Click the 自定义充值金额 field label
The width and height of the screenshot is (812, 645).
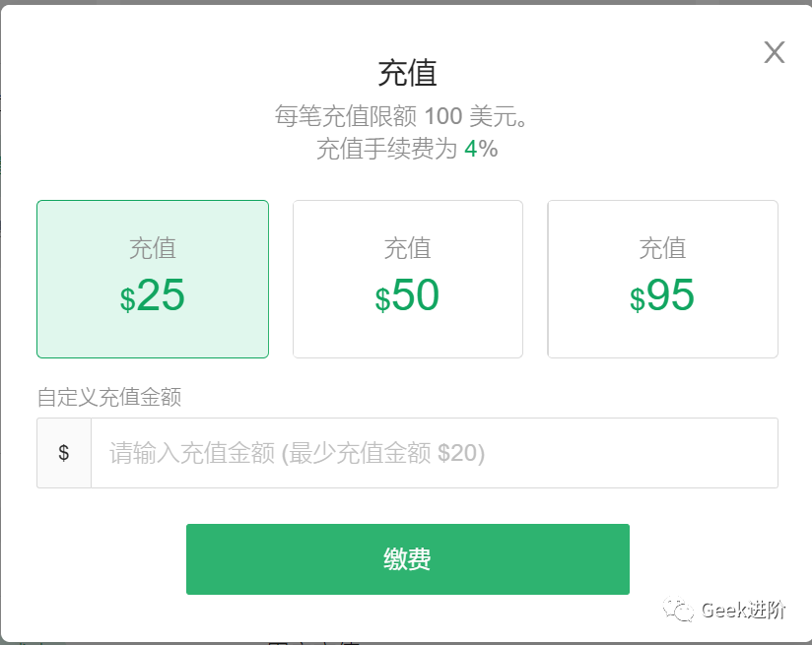(x=109, y=397)
